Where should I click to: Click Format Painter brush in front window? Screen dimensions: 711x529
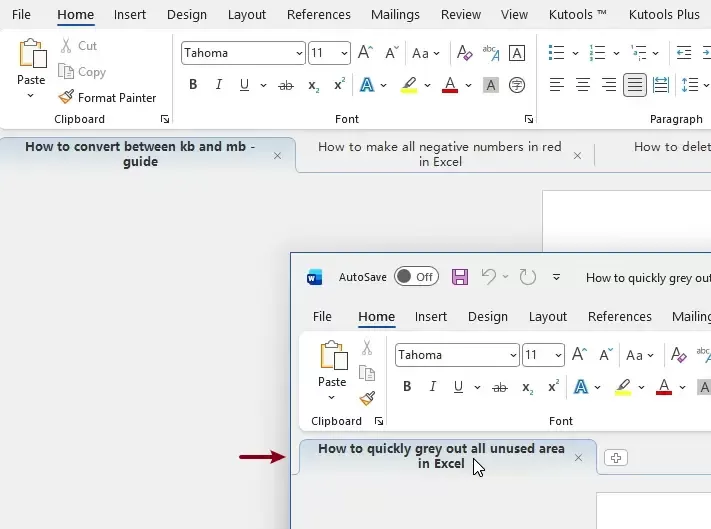[x=367, y=399]
